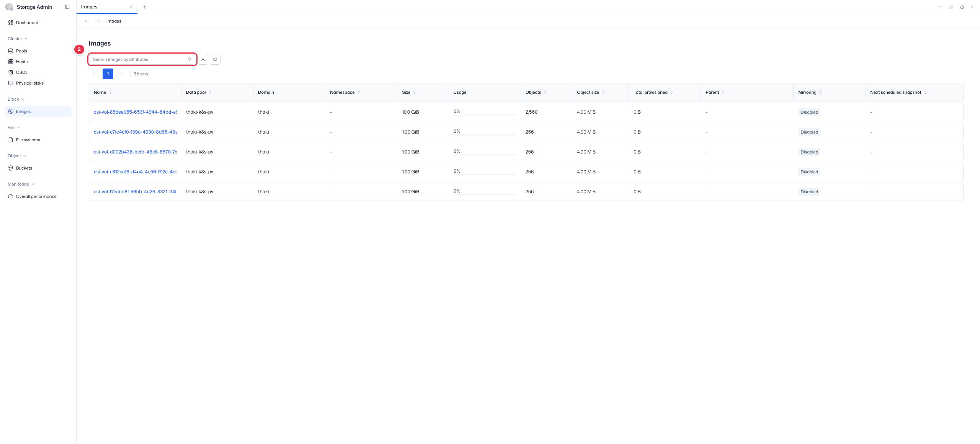Collapse the Cluster section
This screenshot has height=444, width=980.
click(18, 39)
